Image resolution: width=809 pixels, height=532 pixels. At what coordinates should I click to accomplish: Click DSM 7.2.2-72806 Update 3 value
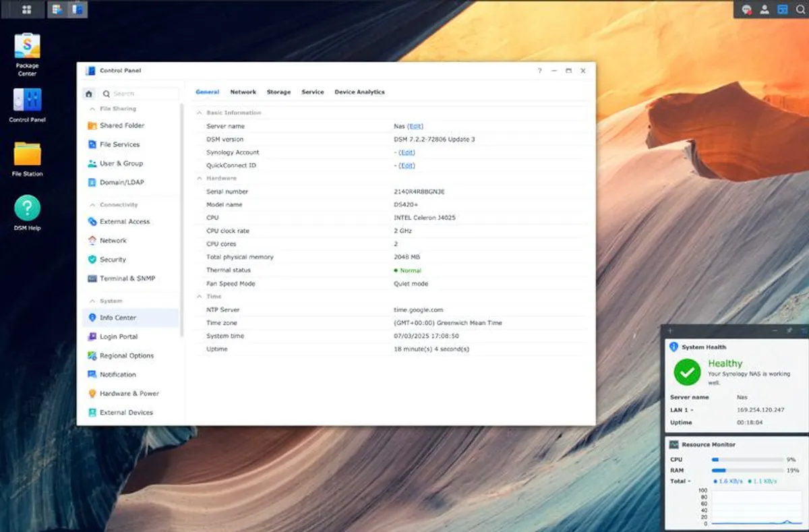434,139
